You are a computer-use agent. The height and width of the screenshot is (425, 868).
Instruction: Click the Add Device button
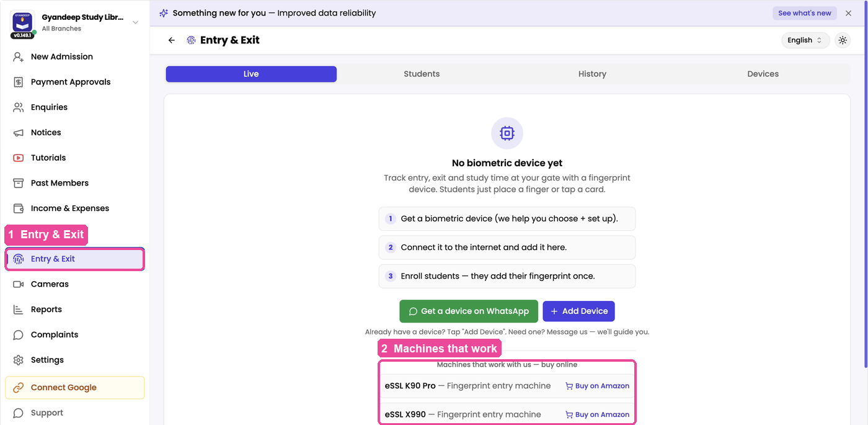[578, 311]
